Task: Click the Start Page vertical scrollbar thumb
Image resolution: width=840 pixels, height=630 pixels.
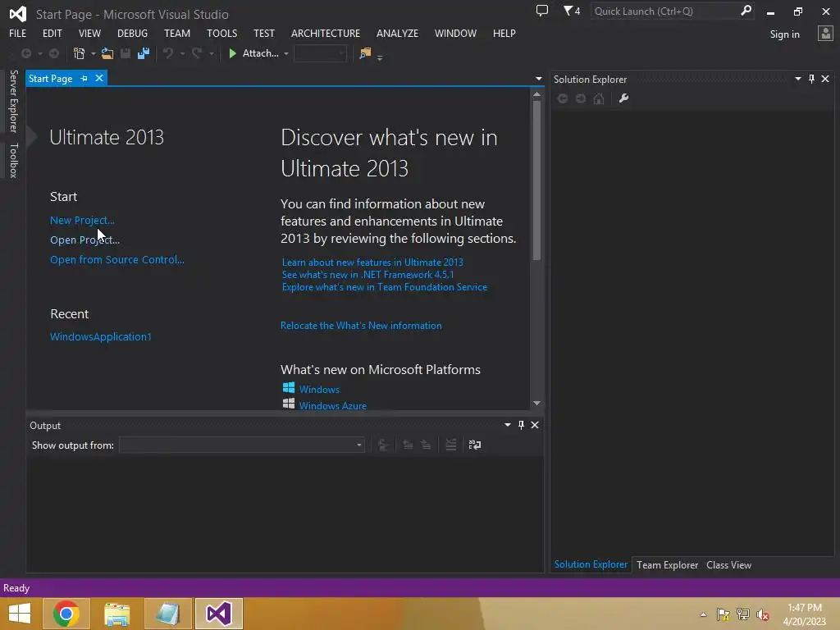Action: pyautogui.click(x=536, y=180)
